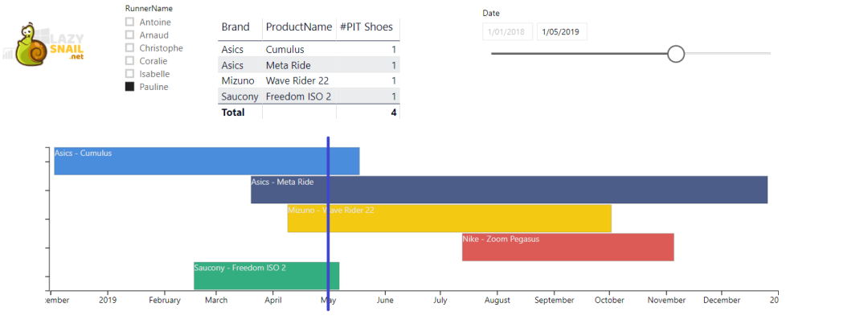The image size is (868, 324).
Task: Sort table by ProductName column header
Action: pos(299,27)
